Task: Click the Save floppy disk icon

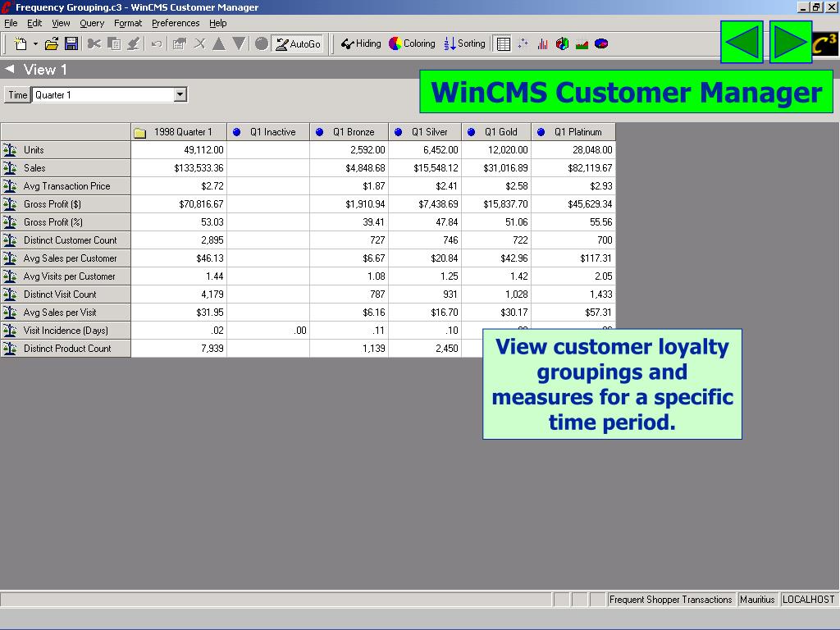Action: [71, 44]
